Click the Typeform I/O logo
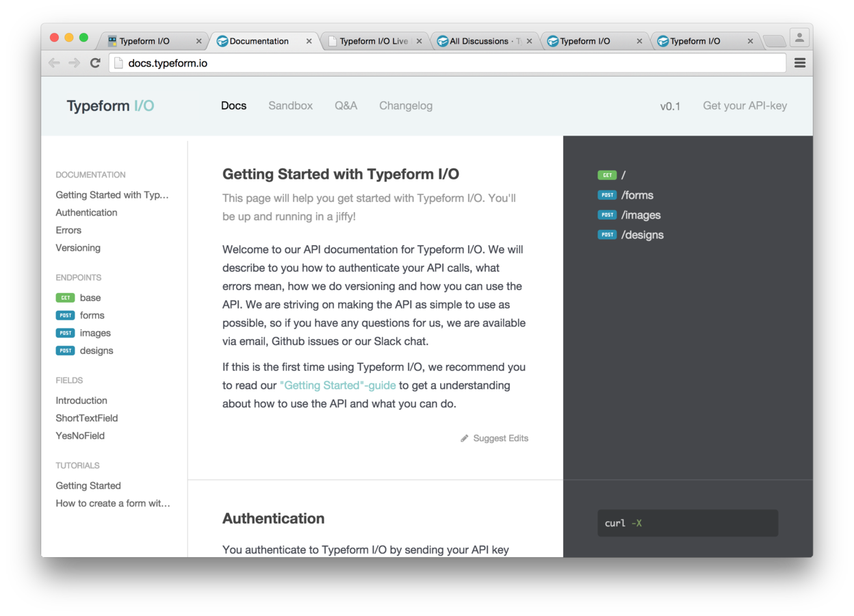The height and width of the screenshot is (616, 854). point(110,106)
